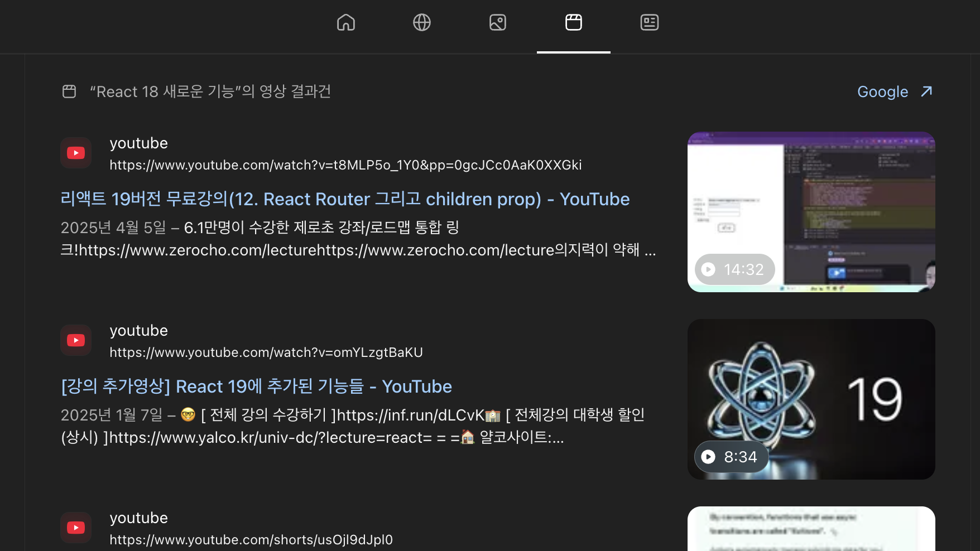This screenshot has width=980, height=551.
Task: Click the 2025년 4월 5일 result description
Action: [x=358, y=239]
